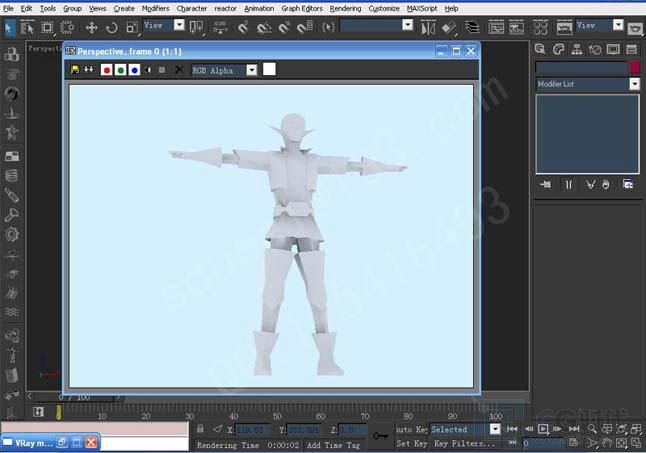Click Add Time Tag
646x453 pixels.
pyautogui.click(x=333, y=445)
